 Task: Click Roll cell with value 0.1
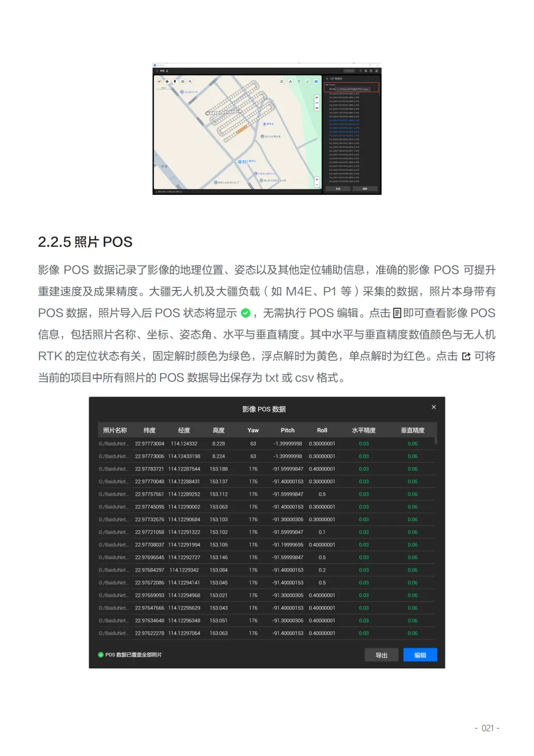click(x=322, y=532)
